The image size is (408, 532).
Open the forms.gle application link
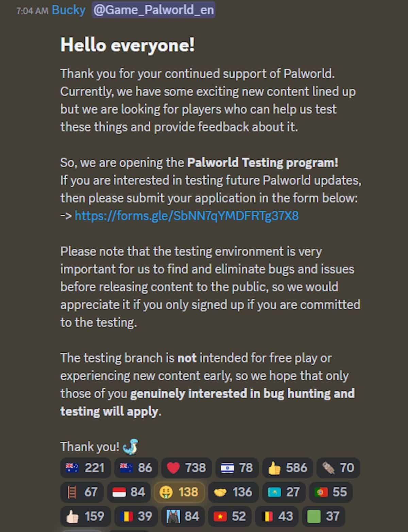[186, 216]
